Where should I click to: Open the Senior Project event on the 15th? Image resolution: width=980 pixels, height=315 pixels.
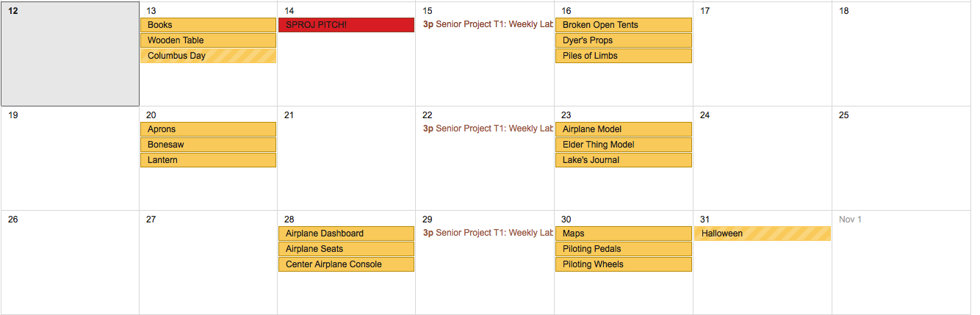click(x=487, y=25)
